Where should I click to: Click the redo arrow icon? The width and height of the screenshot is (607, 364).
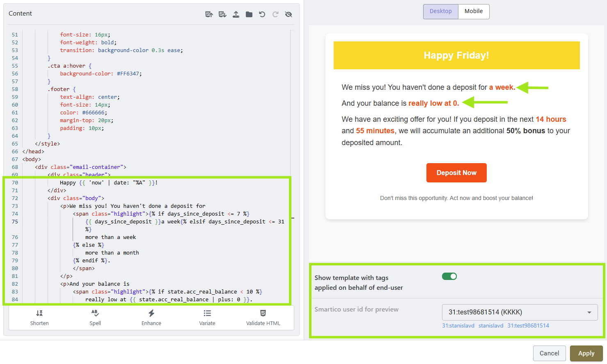(275, 14)
